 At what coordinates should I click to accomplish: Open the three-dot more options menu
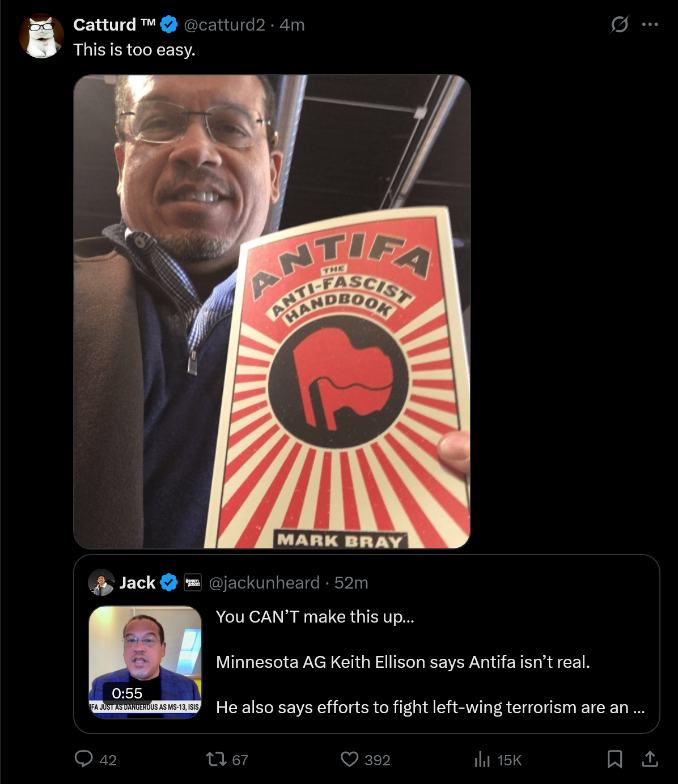(650, 24)
